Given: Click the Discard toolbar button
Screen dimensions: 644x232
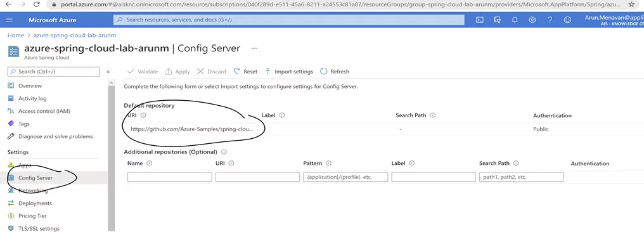Looking at the screenshot, I should tap(212, 72).
